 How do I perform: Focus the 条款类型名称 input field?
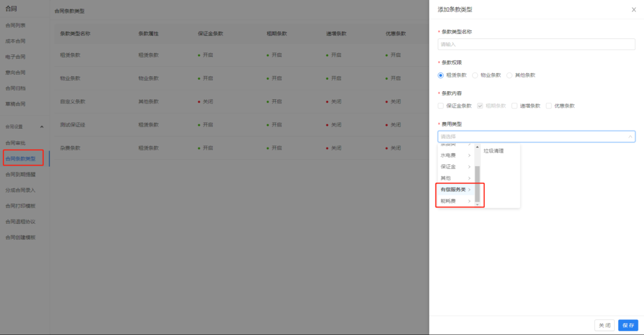pos(536,45)
